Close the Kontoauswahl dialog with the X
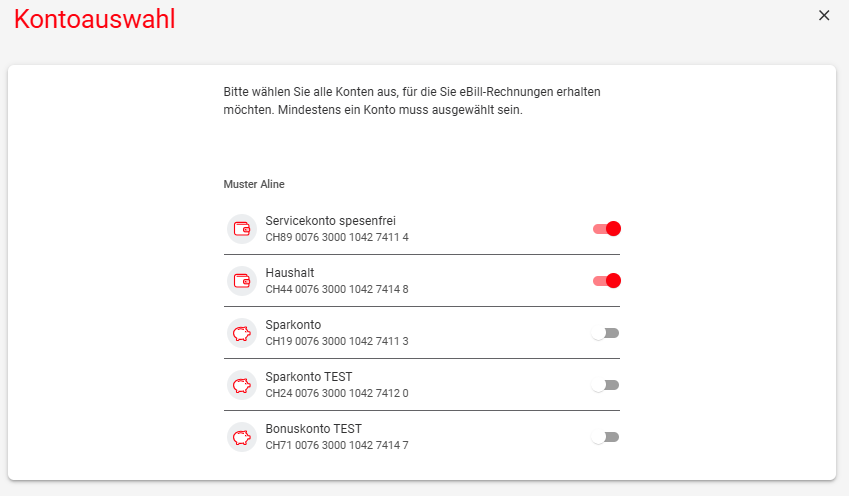 (824, 15)
